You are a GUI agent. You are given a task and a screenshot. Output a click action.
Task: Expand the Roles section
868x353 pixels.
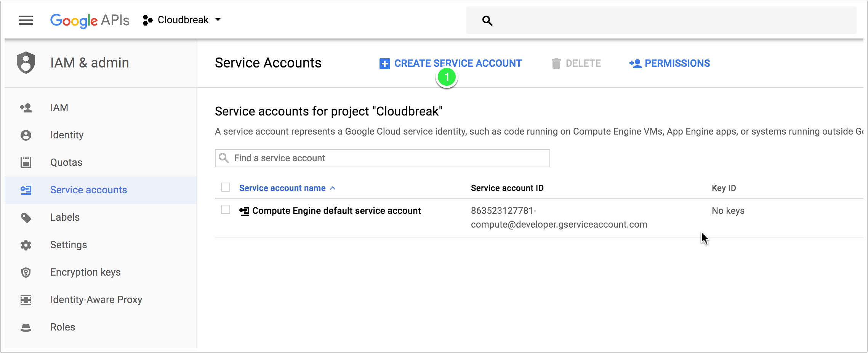click(x=62, y=327)
